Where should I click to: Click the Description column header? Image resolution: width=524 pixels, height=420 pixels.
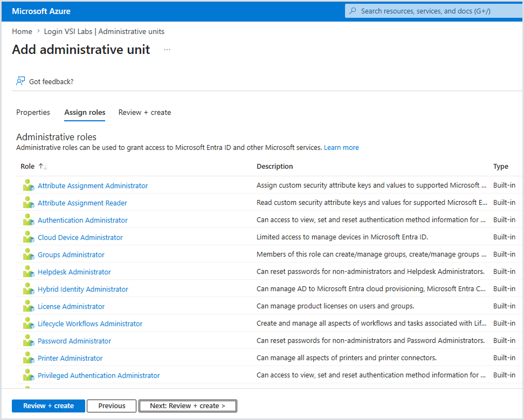[275, 167]
